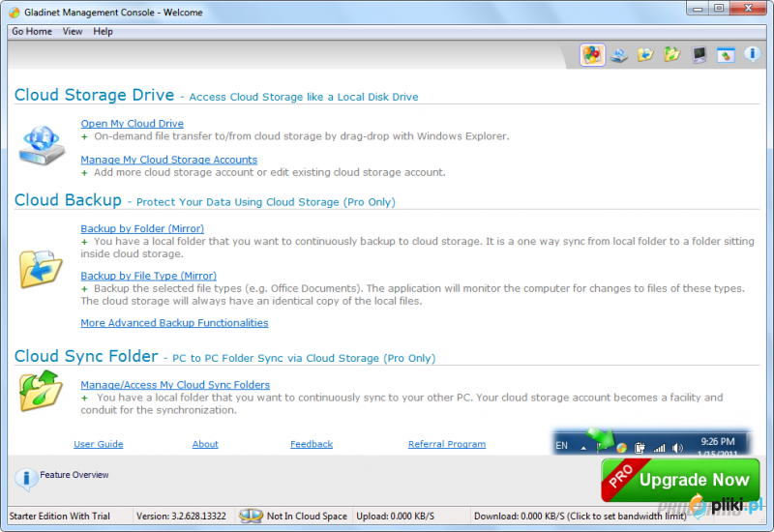Image resolution: width=774 pixels, height=532 pixels.
Task: Open the Help menu
Action: [103, 31]
